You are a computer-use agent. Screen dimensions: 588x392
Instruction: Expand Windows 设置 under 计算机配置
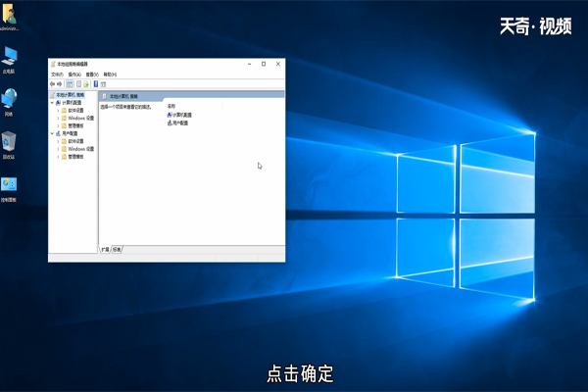[x=58, y=119]
